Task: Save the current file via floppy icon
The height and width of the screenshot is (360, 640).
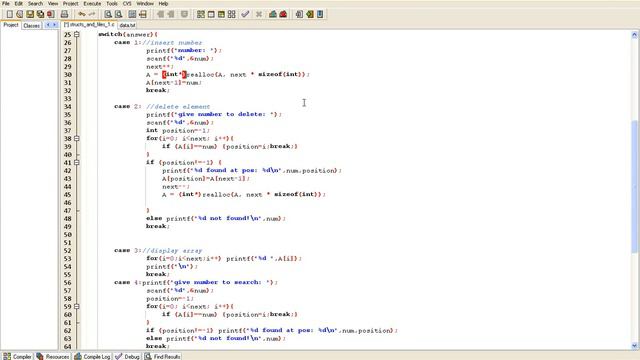Action: coord(30,14)
